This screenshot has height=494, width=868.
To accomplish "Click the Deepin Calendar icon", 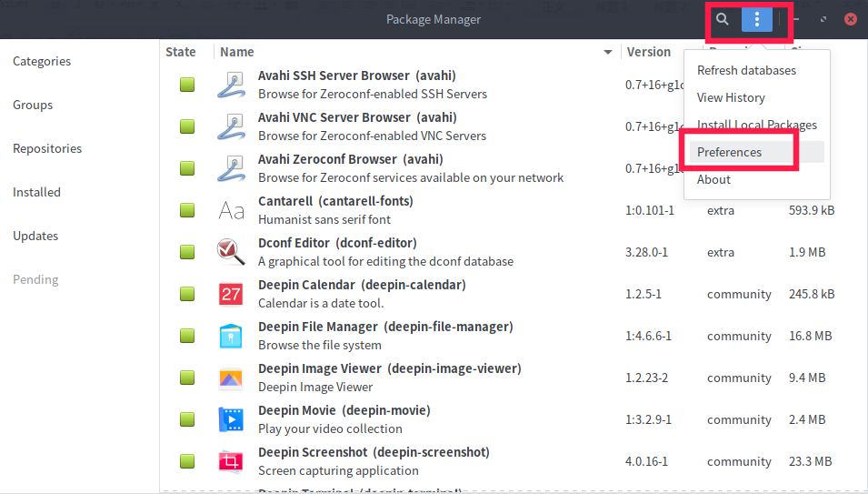I will point(231,294).
